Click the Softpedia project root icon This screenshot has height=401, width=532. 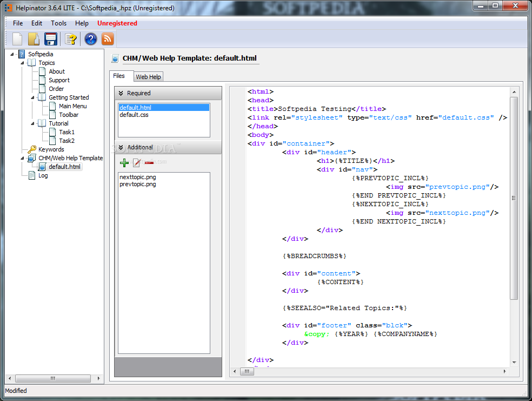(22, 54)
